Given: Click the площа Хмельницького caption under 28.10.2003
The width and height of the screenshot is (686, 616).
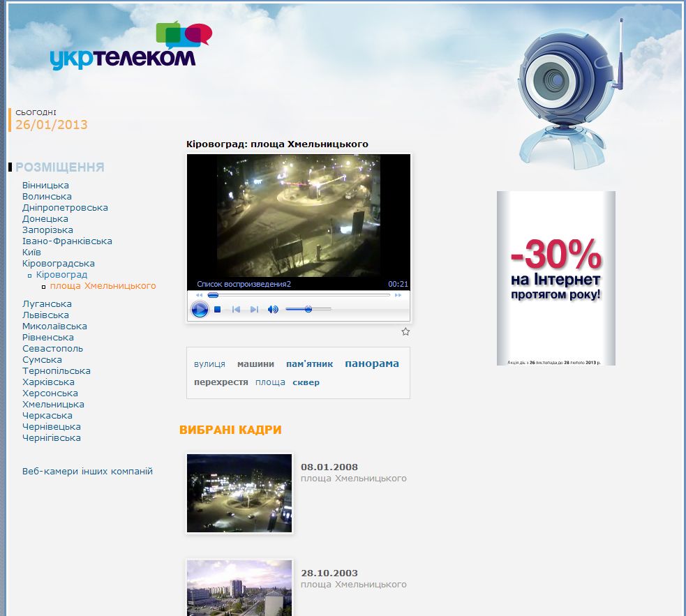Looking at the screenshot, I should pyautogui.click(x=354, y=585).
